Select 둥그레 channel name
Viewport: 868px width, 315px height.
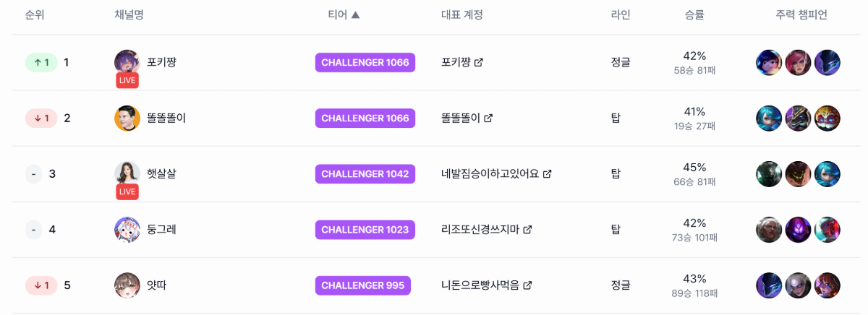pos(161,230)
